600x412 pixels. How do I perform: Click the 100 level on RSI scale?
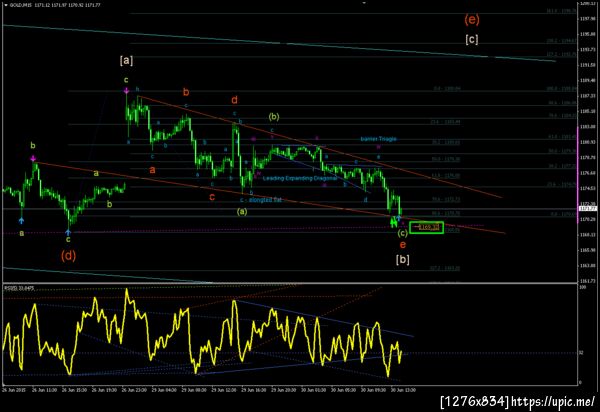tap(581, 287)
